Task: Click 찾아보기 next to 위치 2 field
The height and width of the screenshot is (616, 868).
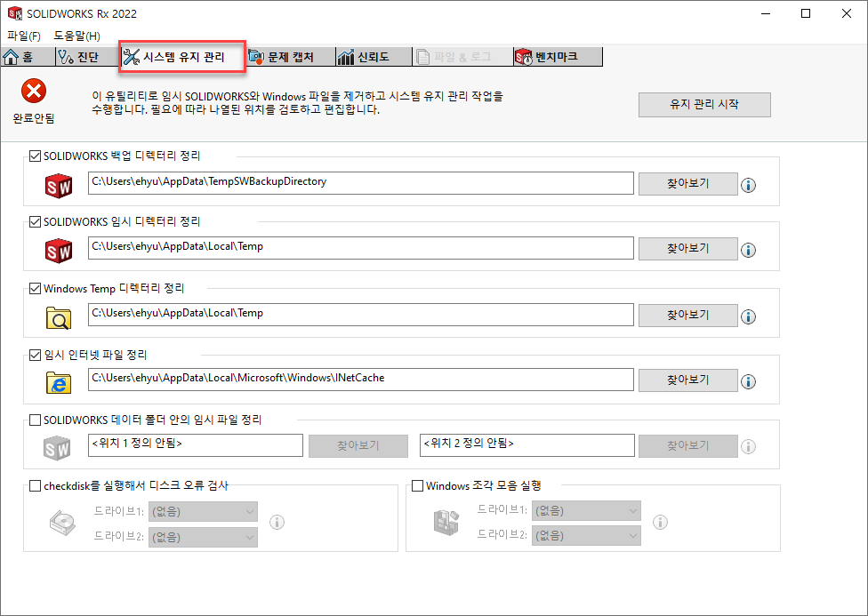Action: click(x=688, y=446)
